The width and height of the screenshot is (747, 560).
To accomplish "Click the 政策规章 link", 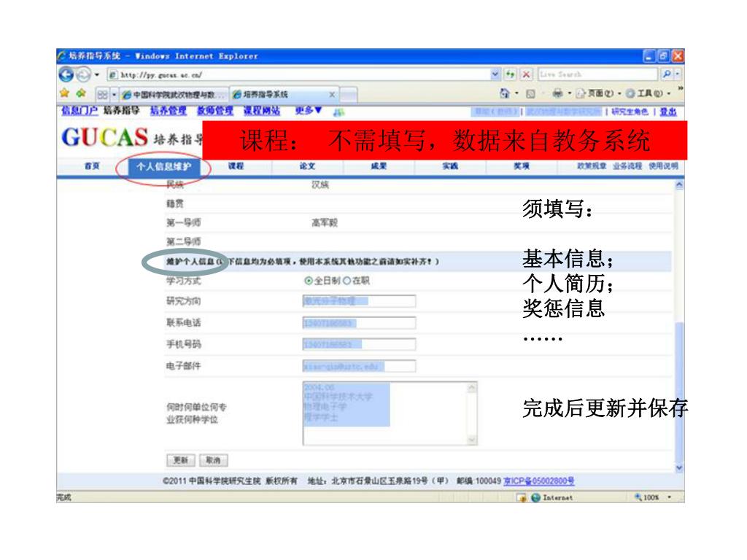I will pos(592,166).
